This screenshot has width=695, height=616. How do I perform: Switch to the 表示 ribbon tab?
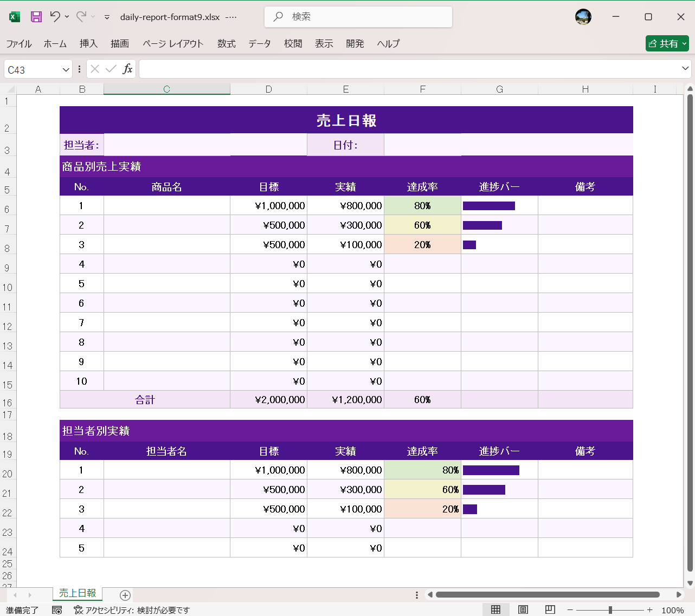324,44
